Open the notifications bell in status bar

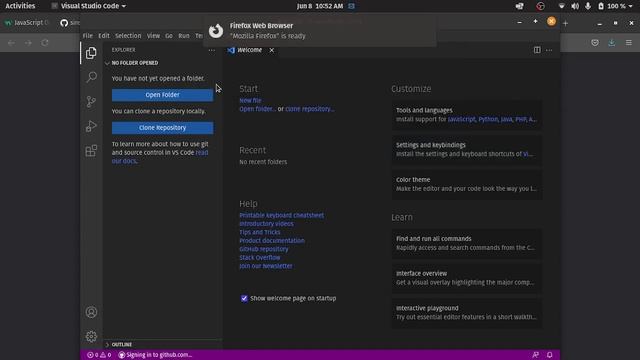[x=550, y=355]
